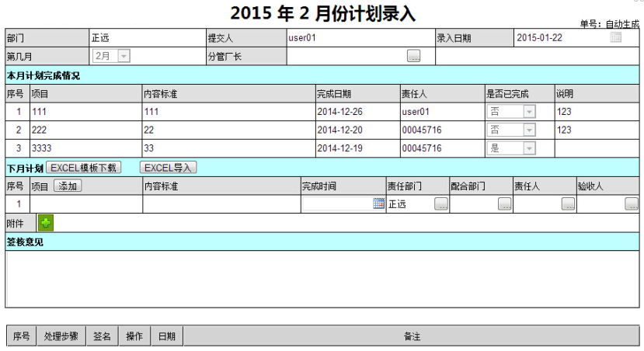
Task: Open the 验收人 lookup ellipsis button
Action: (632, 204)
